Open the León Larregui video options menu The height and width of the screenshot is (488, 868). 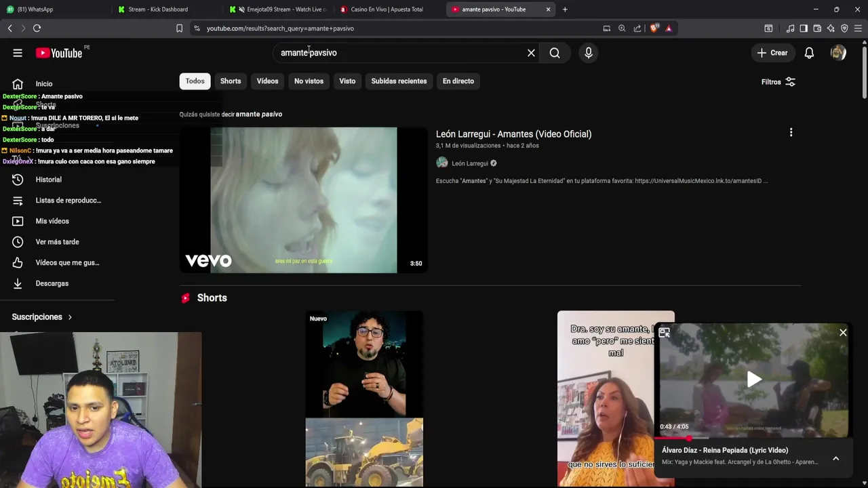(791, 133)
